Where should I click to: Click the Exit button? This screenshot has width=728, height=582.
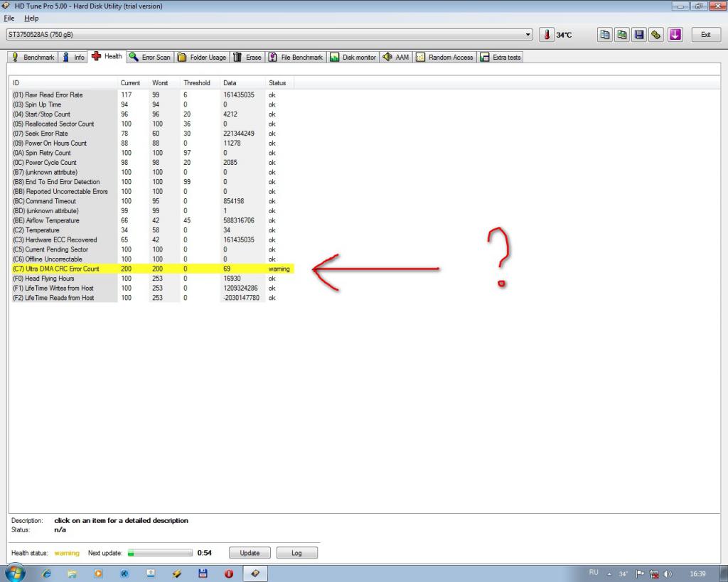706,35
